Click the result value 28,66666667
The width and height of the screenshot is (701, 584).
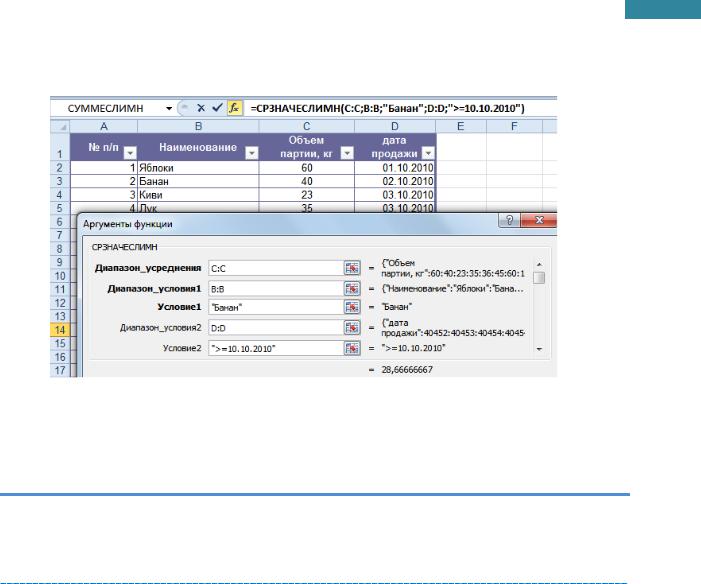click(407, 370)
